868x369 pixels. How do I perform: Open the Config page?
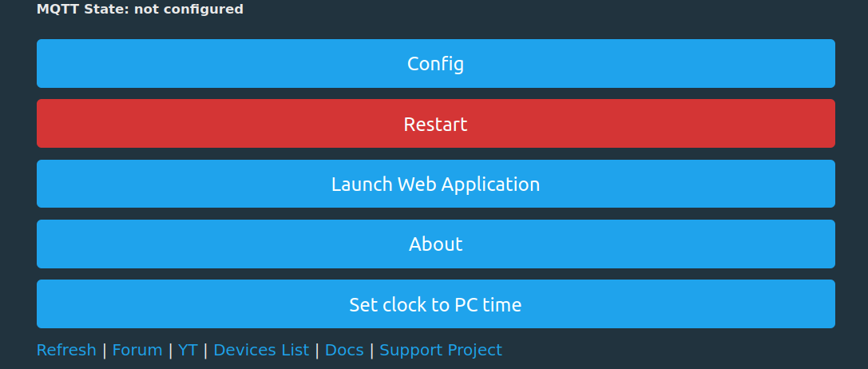pos(435,64)
